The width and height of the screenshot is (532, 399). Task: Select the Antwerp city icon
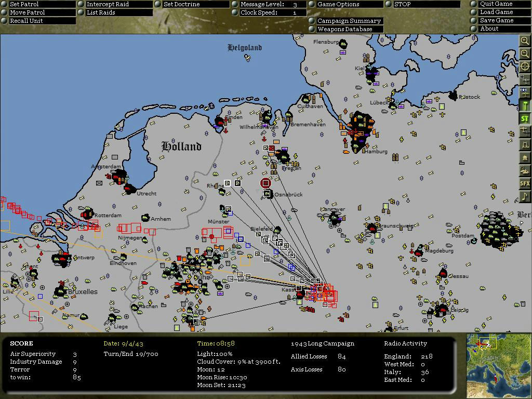[61, 259]
